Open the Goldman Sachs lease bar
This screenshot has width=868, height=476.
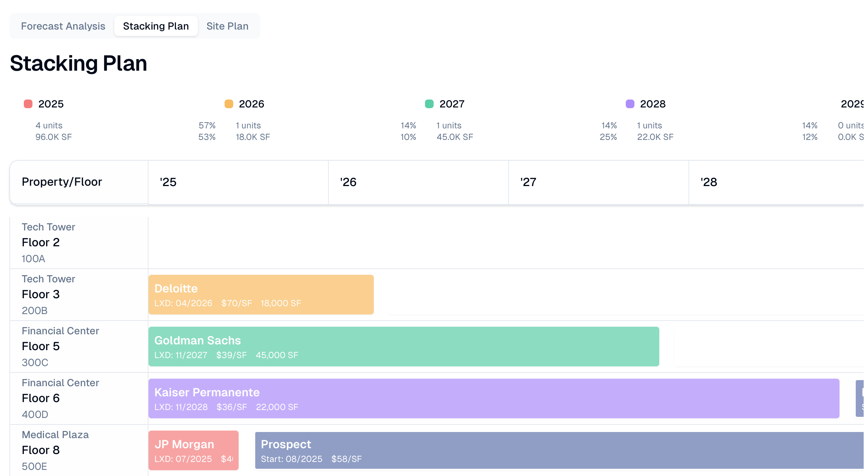[404, 347]
